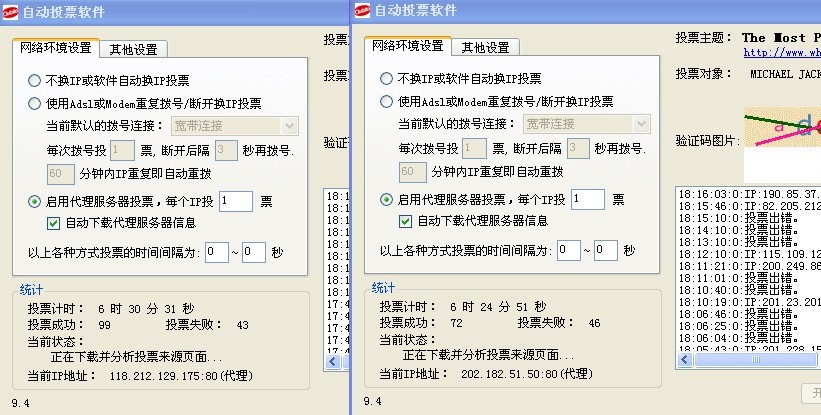
Task: Click the app icon in right window title bar
Action: coord(362,10)
